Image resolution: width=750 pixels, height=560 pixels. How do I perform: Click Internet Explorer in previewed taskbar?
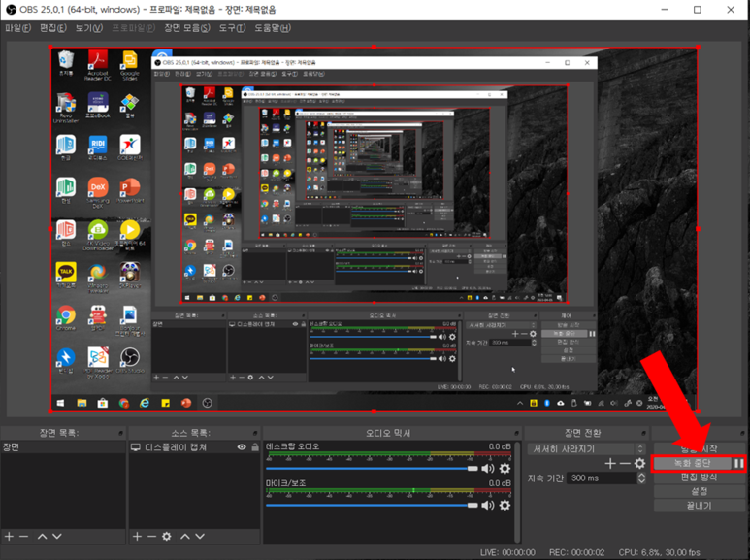click(145, 403)
